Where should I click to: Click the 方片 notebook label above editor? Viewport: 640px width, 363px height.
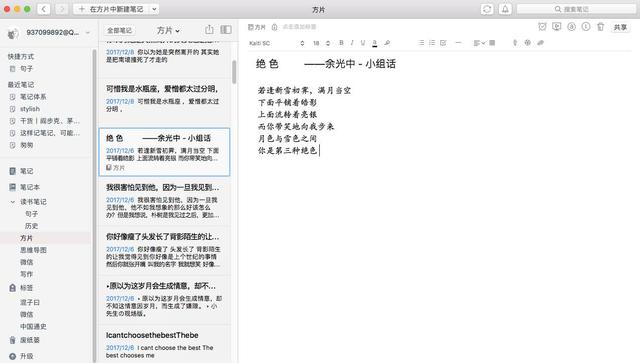coord(256,27)
